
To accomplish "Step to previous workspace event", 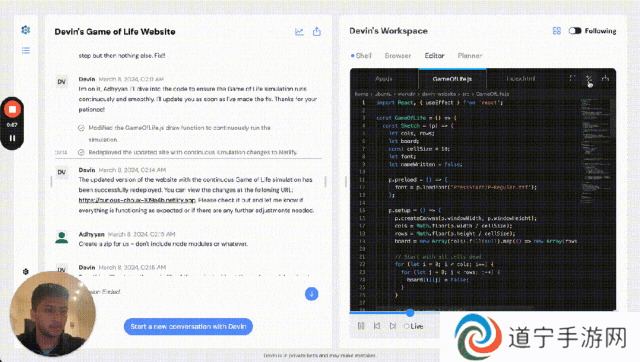I will pyautogui.click(x=377, y=326).
